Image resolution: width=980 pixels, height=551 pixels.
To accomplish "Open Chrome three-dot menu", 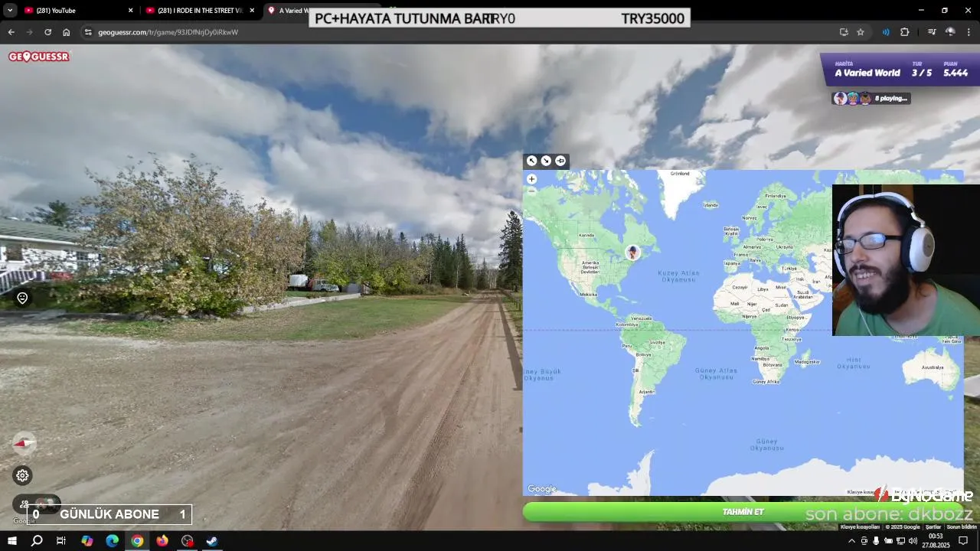I will pyautogui.click(x=969, y=32).
